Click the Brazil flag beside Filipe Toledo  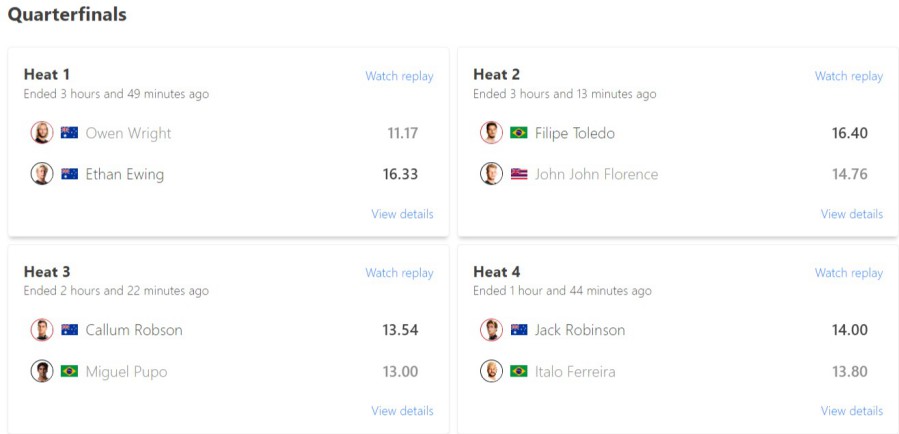click(519, 133)
